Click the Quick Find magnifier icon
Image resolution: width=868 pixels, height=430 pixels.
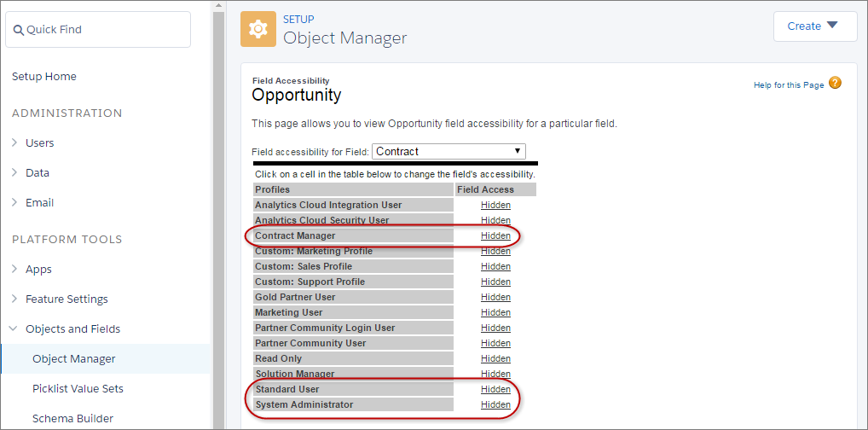[x=19, y=30]
